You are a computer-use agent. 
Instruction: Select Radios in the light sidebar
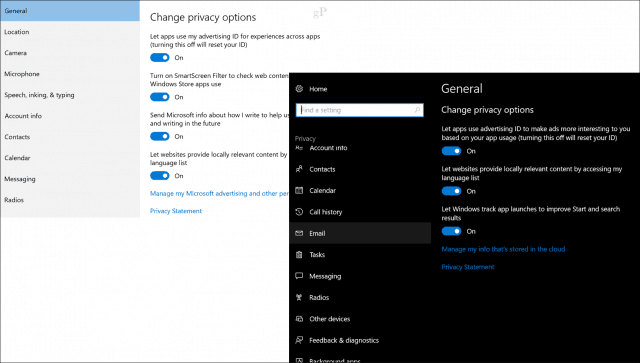pyautogui.click(x=70, y=200)
